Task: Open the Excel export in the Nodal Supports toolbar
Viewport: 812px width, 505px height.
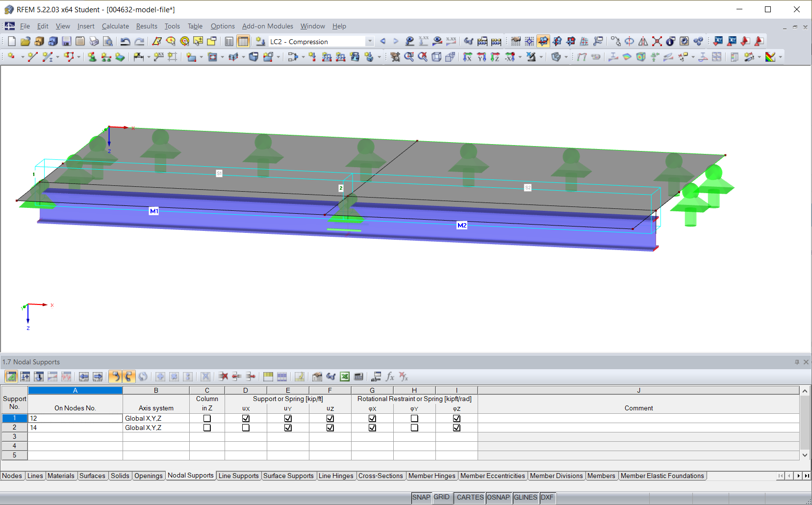Action: point(345,377)
